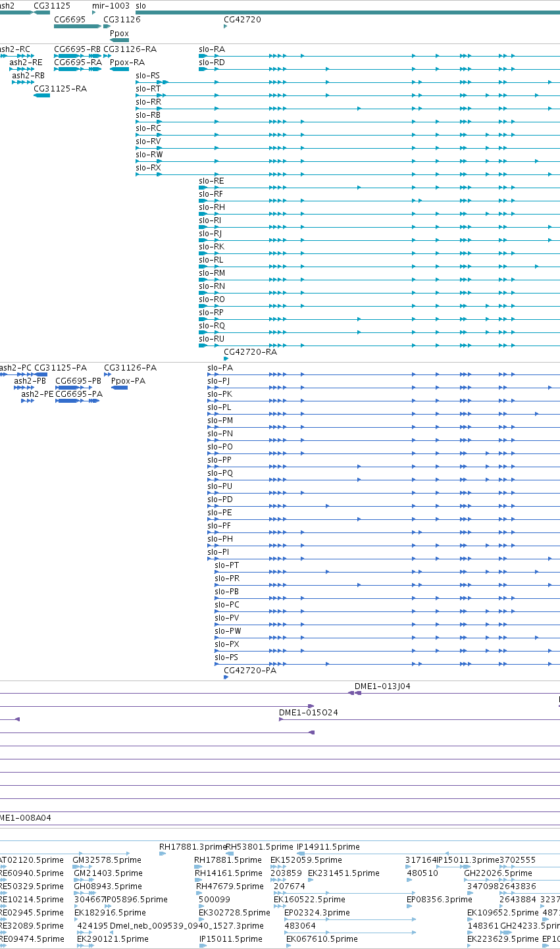Click protein CG31126-PA label
Viewport: 560px width, 949px height.
coord(130,368)
